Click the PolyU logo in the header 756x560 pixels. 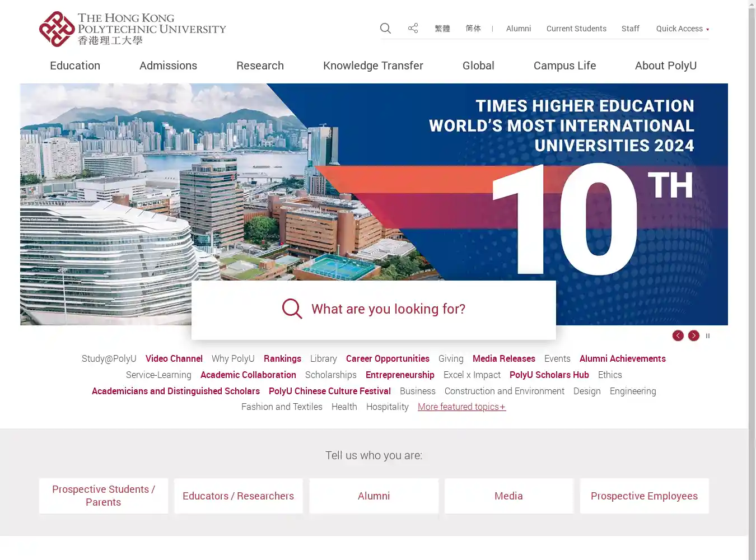point(132,29)
